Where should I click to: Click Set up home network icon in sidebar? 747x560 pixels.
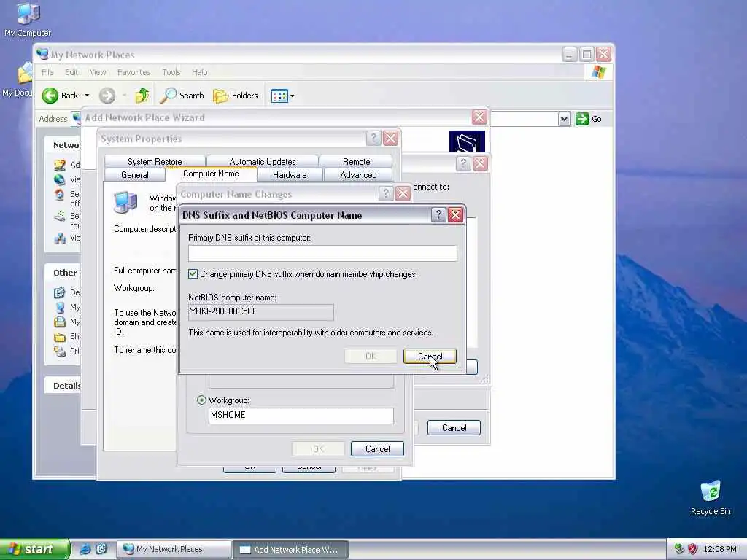click(x=60, y=194)
